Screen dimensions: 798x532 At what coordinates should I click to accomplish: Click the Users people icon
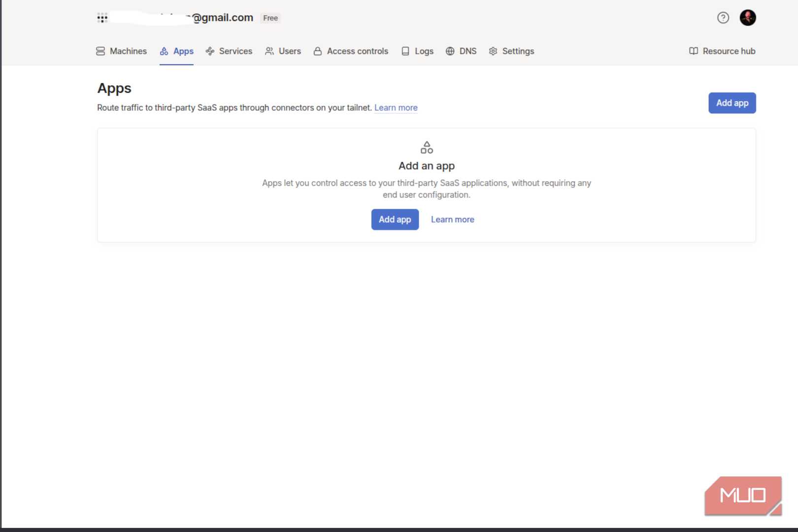(269, 51)
